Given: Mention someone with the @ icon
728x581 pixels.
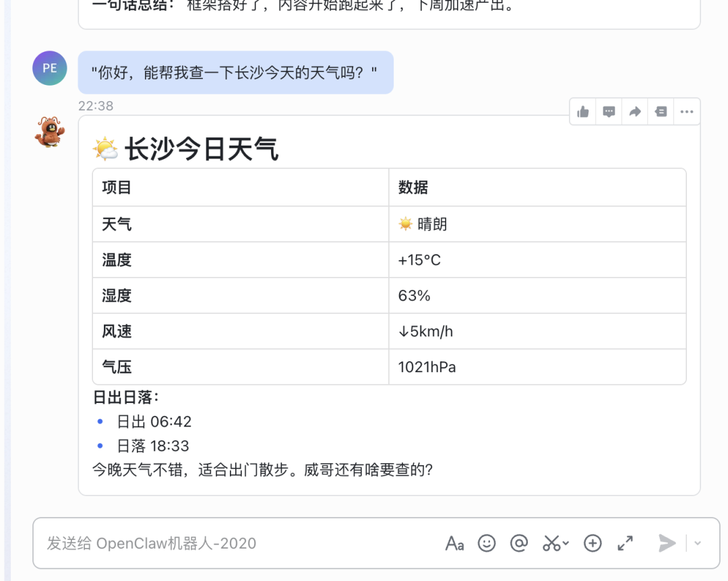Looking at the screenshot, I should tap(520, 543).
